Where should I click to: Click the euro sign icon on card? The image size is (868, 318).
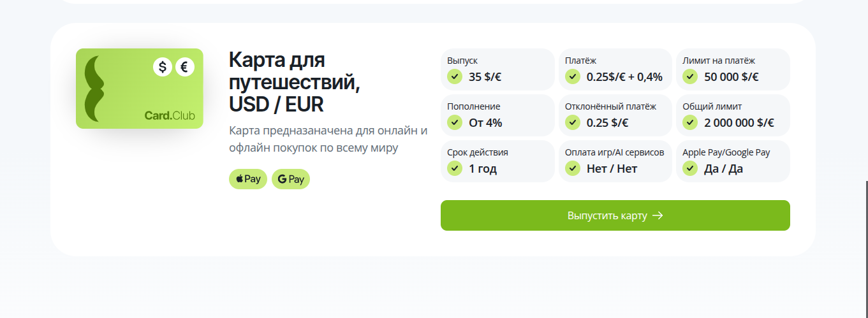(x=185, y=66)
